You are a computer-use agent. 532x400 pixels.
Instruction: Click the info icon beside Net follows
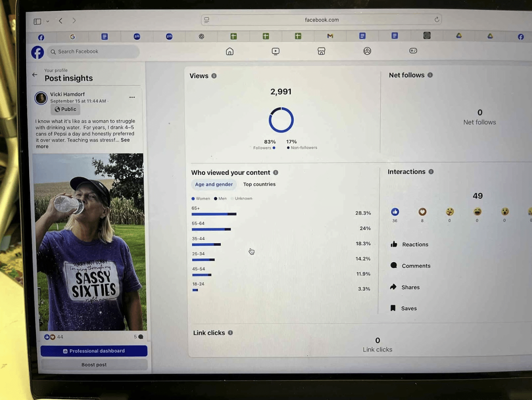430,75
